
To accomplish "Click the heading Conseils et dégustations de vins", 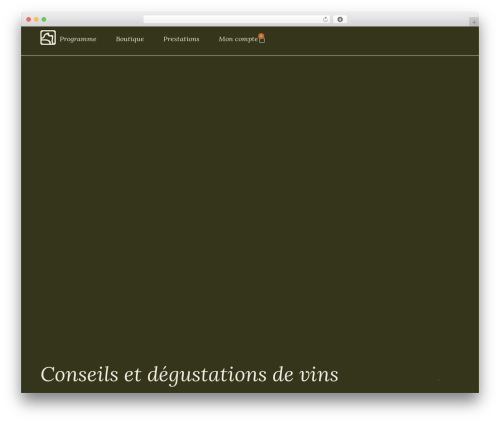I will pos(189,375).
